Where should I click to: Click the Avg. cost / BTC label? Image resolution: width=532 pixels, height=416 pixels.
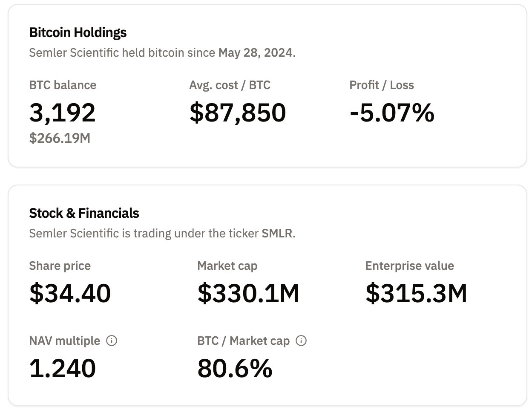click(x=230, y=85)
